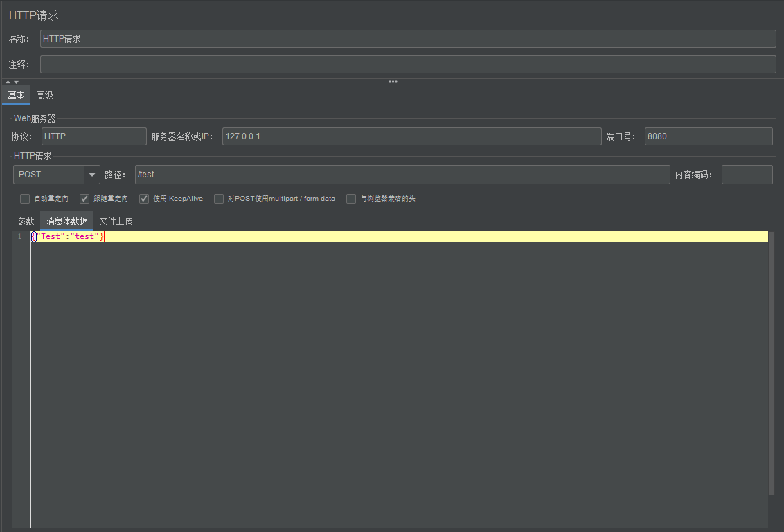Click the three-dot divider handle
Viewport: 784px width, 532px height.
393,82
